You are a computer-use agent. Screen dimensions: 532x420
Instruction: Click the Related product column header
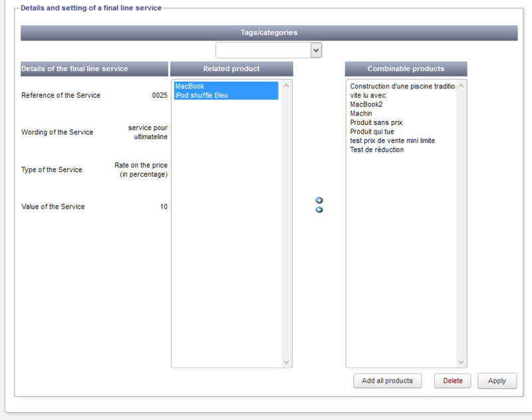click(x=231, y=69)
